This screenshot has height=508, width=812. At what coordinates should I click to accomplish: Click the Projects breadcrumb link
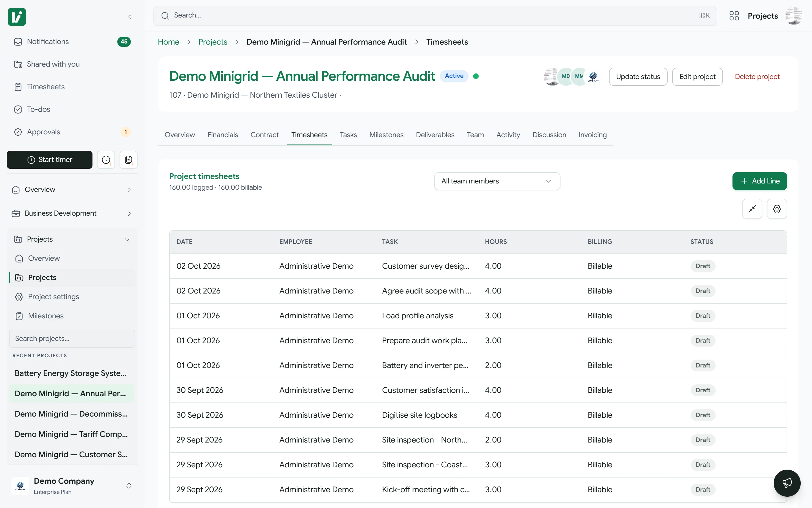pyautogui.click(x=213, y=42)
